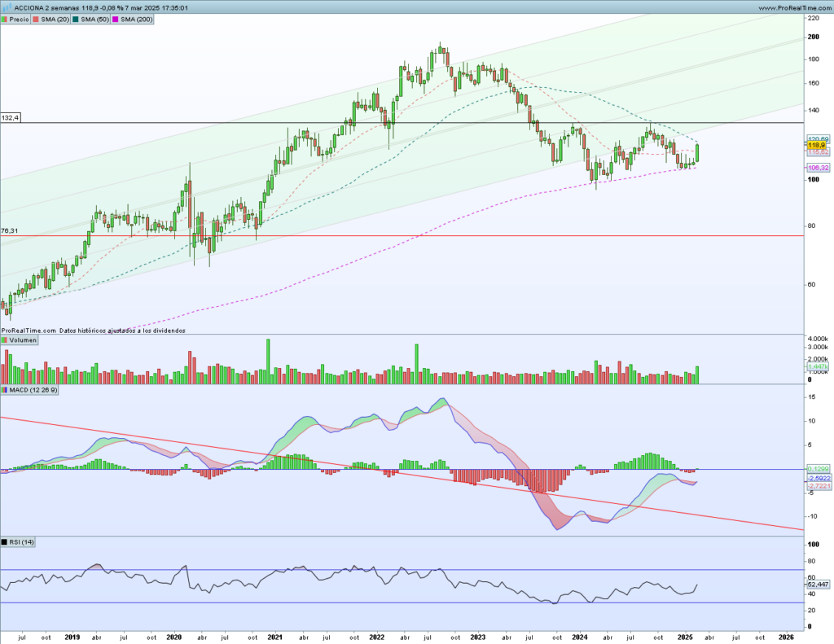Screen dimensions: 834x644
Task: Click the volume value tag on right axis
Action: [x=817, y=368]
